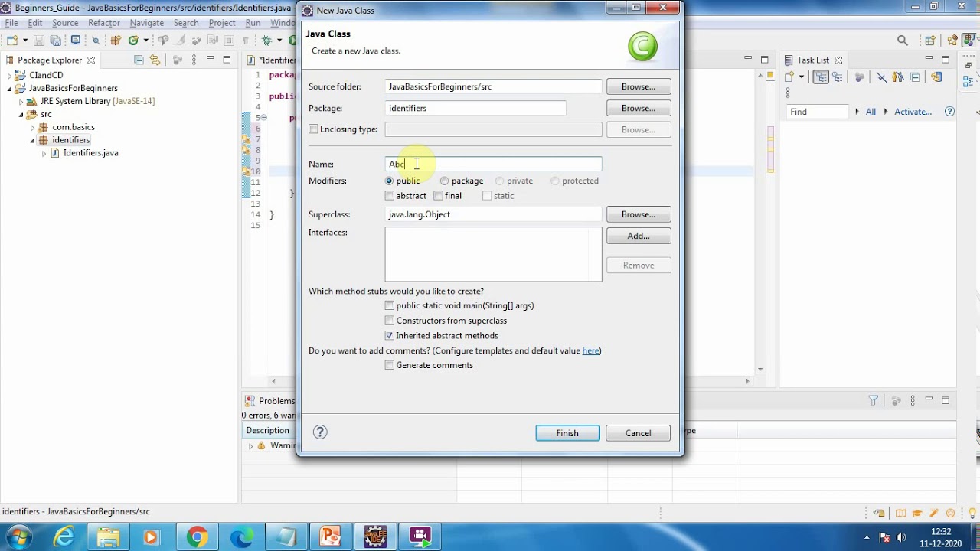Click the Activate link in Task List

click(913, 112)
